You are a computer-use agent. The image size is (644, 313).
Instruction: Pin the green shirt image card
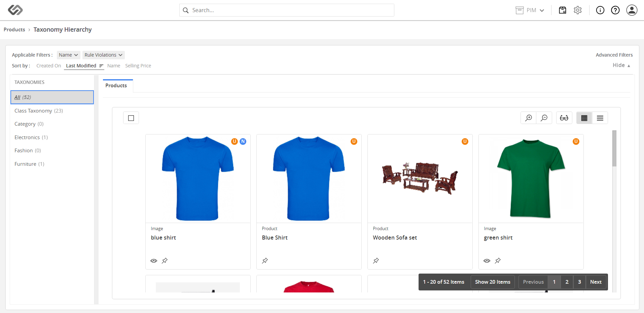498,261
